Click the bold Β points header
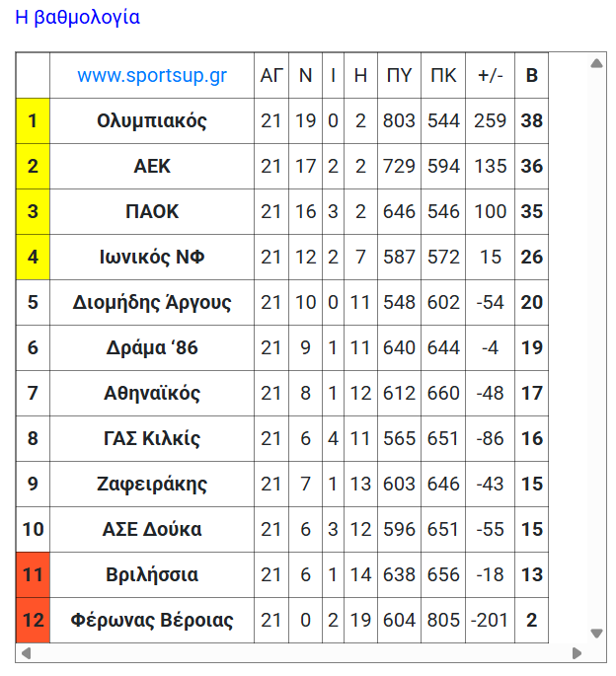This screenshot has height=676, width=616. [x=532, y=76]
